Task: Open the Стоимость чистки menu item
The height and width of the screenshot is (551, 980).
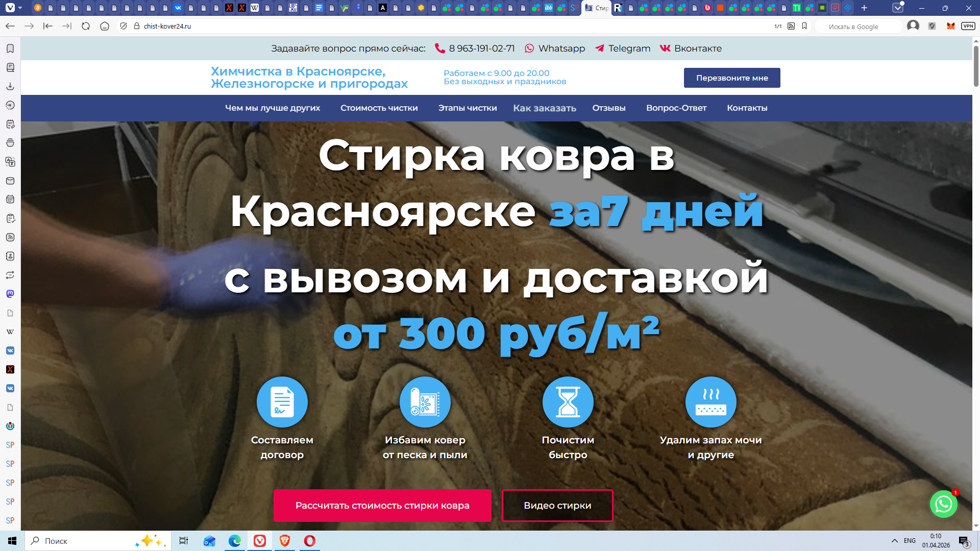Action: click(x=379, y=108)
